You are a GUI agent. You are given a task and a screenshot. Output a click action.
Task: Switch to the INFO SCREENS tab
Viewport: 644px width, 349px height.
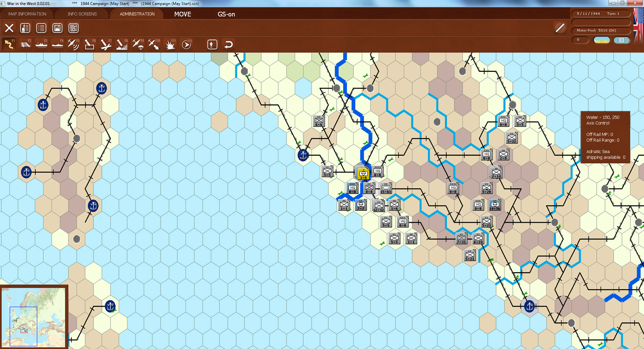pyautogui.click(x=82, y=14)
